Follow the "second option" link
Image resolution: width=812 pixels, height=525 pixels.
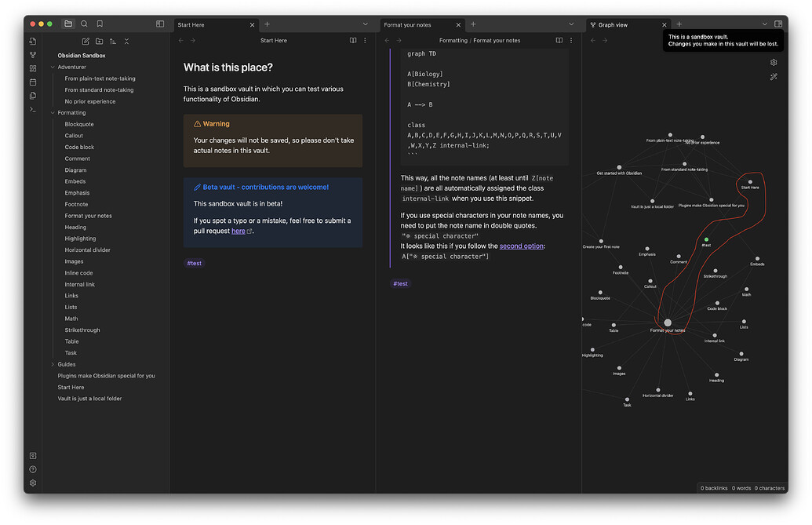[x=522, y=246]
